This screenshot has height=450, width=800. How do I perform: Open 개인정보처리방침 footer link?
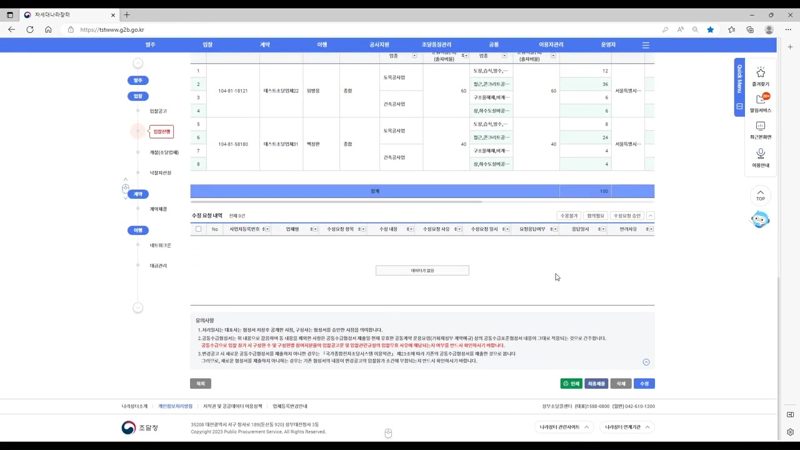click(x=175, y=406)
